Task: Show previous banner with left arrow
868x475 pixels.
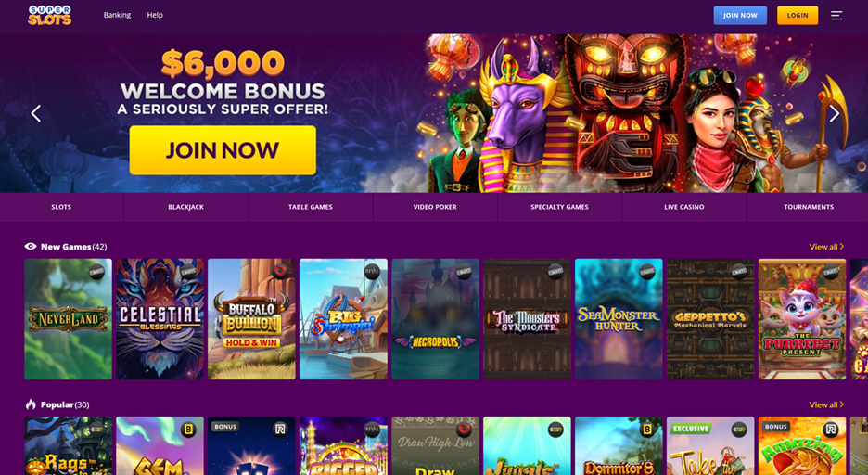Action: [36, 113]
